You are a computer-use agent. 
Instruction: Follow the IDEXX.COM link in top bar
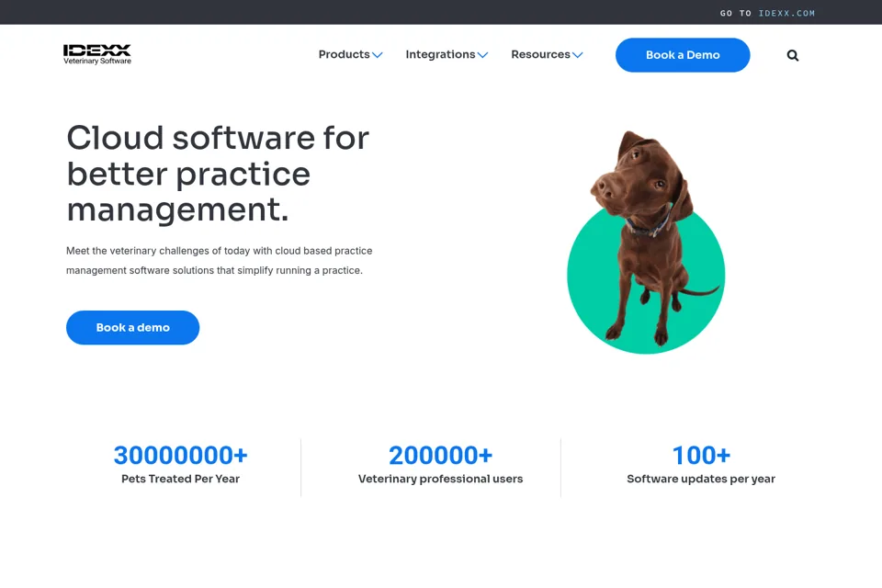[786, 13]
